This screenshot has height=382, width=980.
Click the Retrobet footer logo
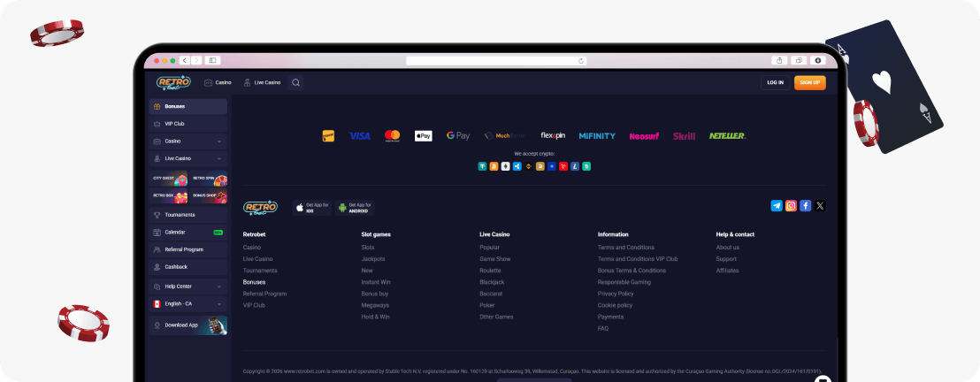(260, 208)
